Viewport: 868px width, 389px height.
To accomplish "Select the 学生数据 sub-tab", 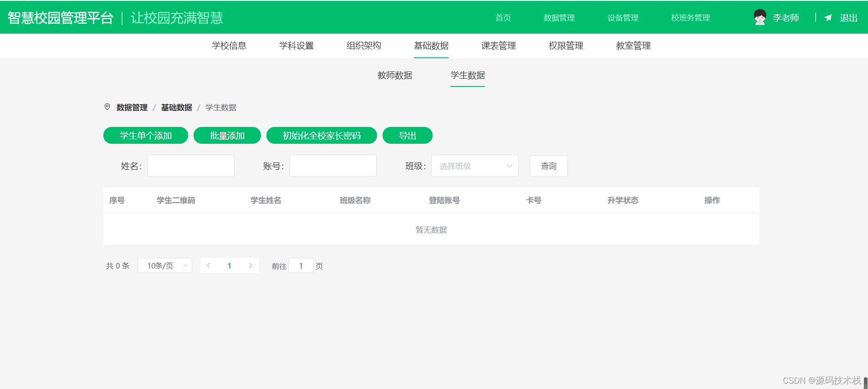I will (468, 75).
